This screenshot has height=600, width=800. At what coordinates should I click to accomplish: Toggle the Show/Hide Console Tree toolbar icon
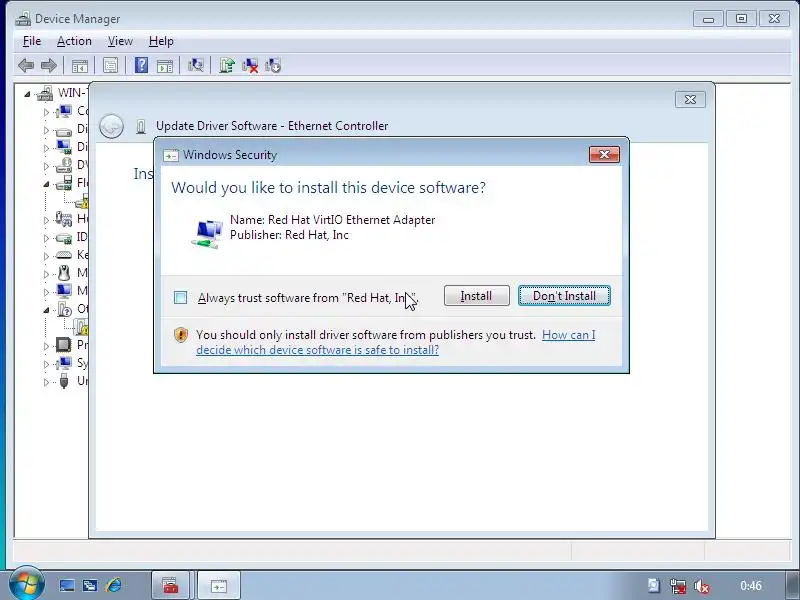click(x=80, y=65)
